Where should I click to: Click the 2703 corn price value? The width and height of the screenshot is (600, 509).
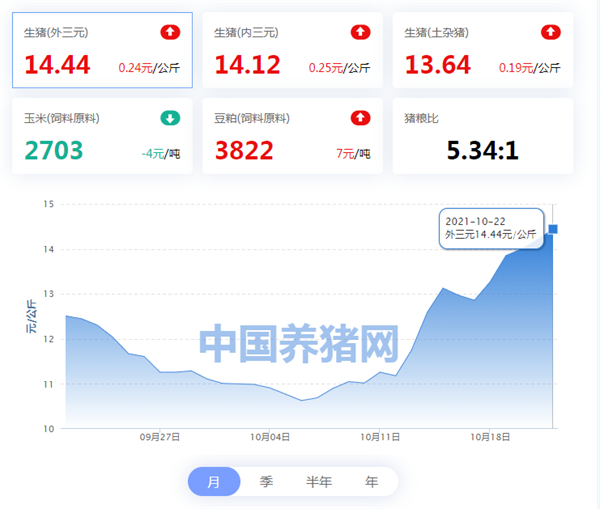pos(54,150)
